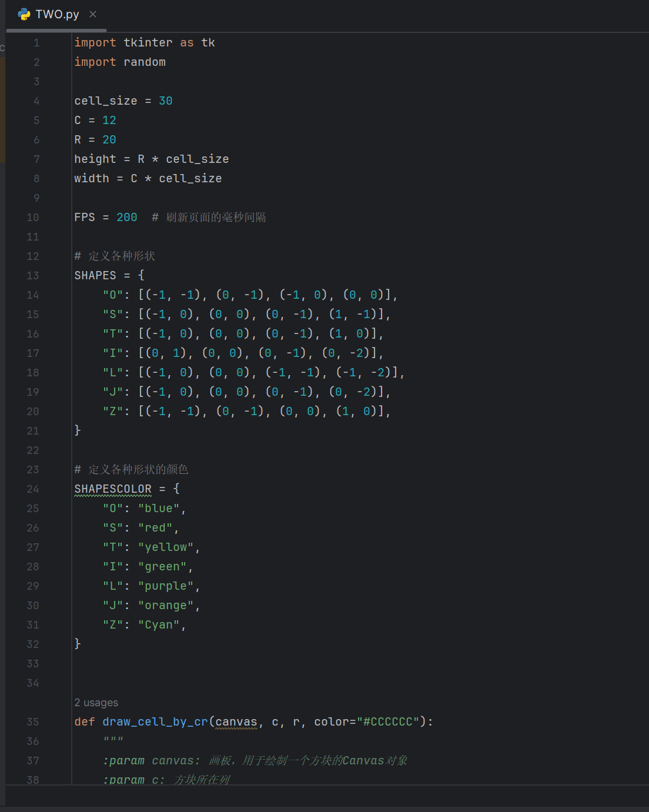Viewport: 649px width, 812px height.
Task: Click line number 24 in the gutter
Action: pos(33,489)
